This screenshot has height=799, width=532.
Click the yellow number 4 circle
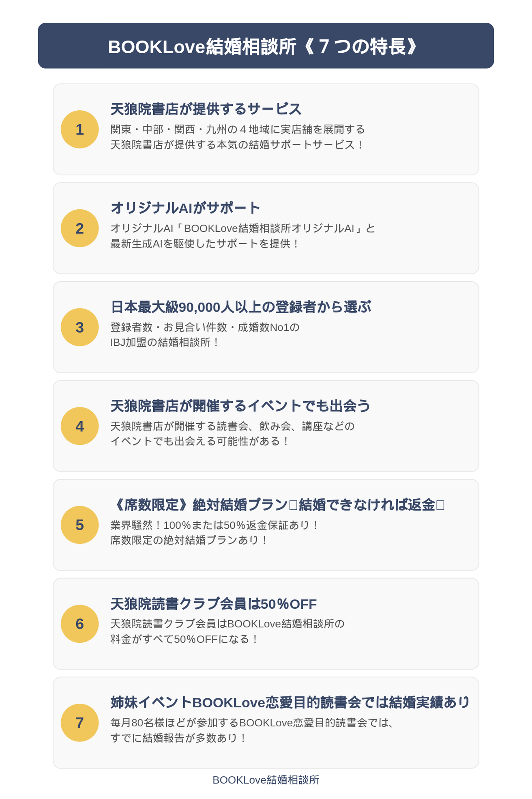(x=79, y=426)
